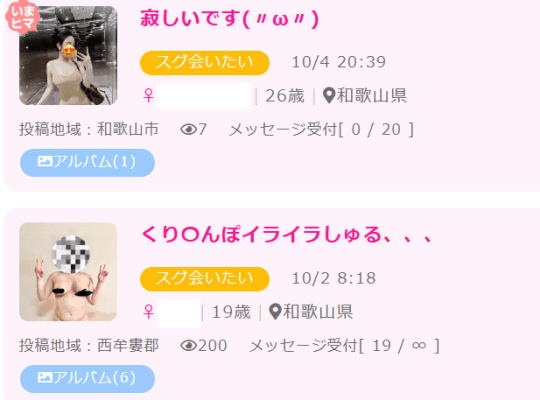Open the first post's mirror selfie thumbnail
This screenshot has height=400, width=540.
68,55
